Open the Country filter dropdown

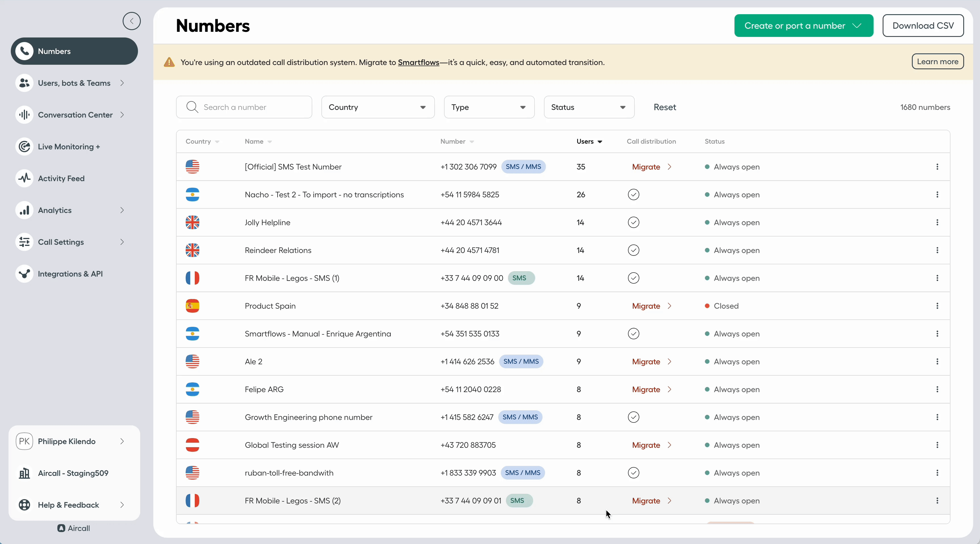coord(378,107)
